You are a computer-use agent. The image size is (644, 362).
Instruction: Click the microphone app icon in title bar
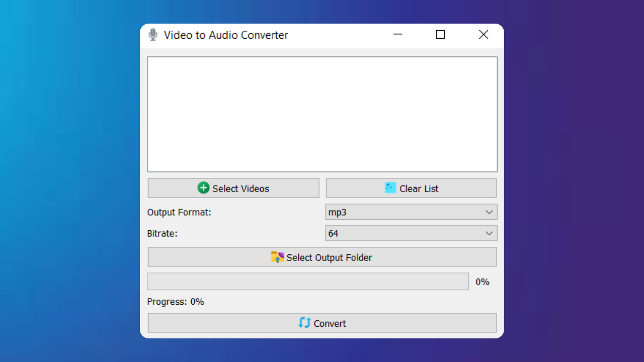pos(153,35)
